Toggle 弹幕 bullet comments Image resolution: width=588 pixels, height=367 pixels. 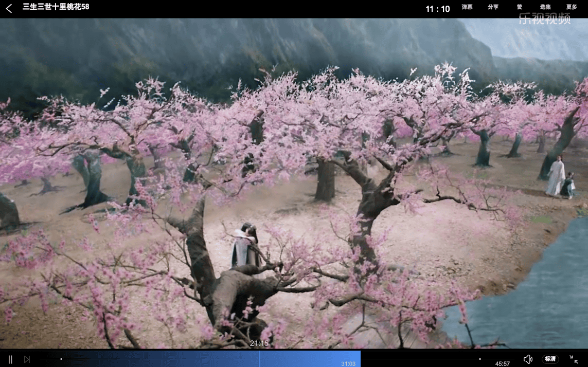coord(467,7)
